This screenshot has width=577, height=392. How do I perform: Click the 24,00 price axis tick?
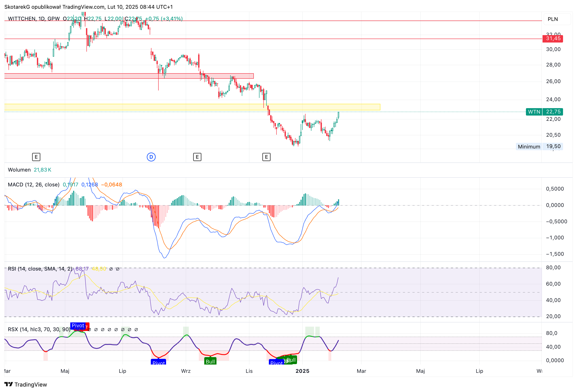click(553, 99)
